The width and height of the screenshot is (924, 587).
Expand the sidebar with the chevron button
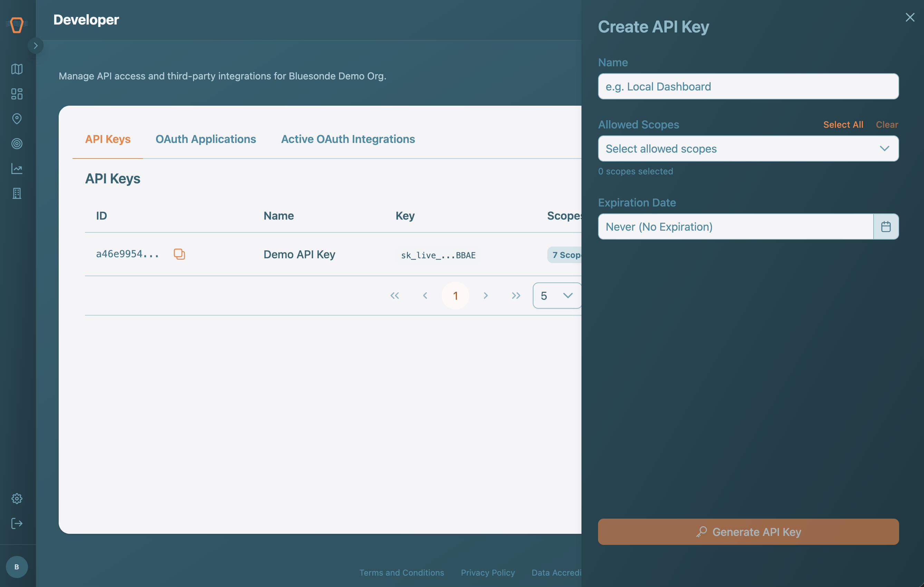pyautogui.click(x=36, y=46)
